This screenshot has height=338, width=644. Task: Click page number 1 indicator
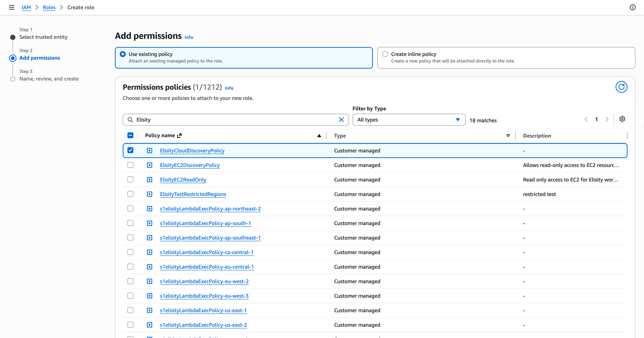coord(597,120)
